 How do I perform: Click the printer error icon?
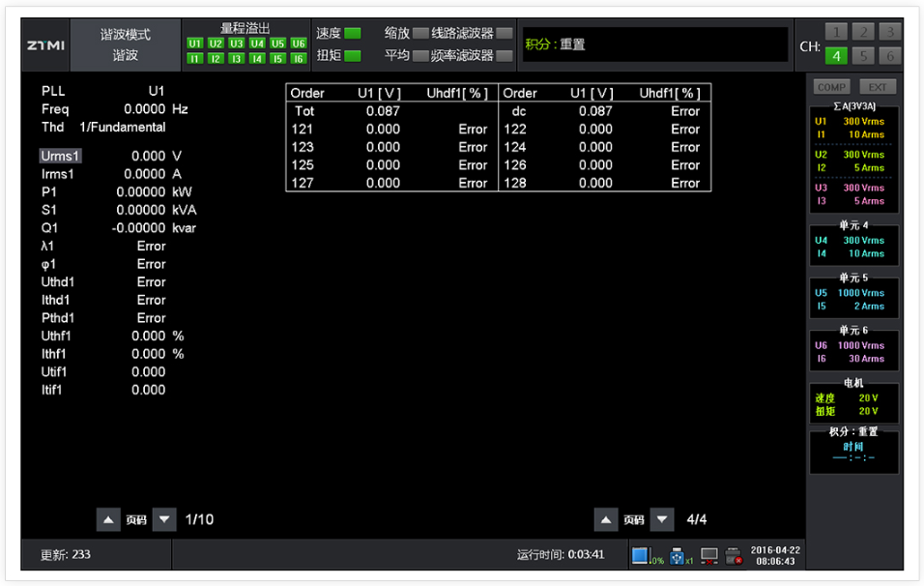[734, 556]
